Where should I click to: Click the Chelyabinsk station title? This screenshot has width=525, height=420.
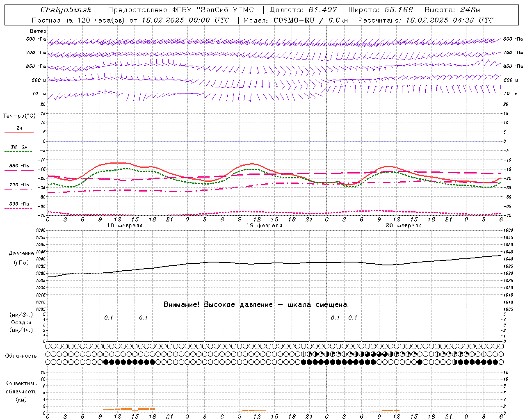coord(66,10)
